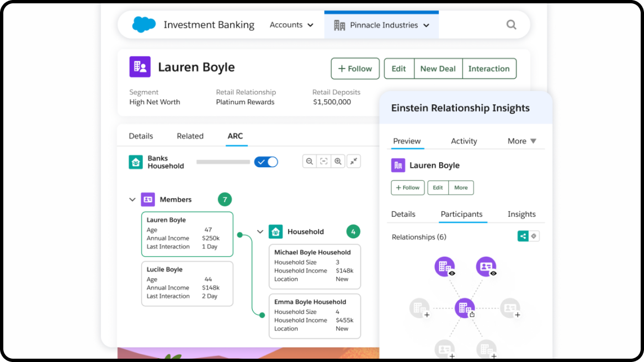The width and height of the screenshot is (644, 362).
Task: Switch to the Related tab
Action: point(190,136)
